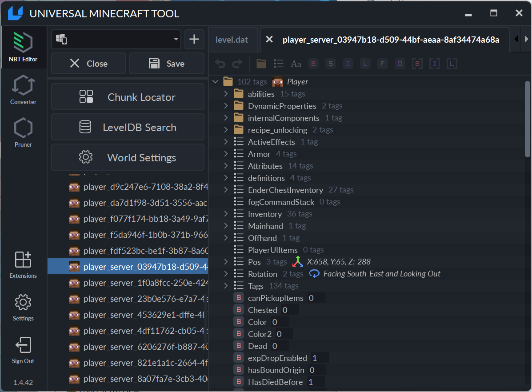
Task: Click the version number 1.4.42
Action: [23, 383]
